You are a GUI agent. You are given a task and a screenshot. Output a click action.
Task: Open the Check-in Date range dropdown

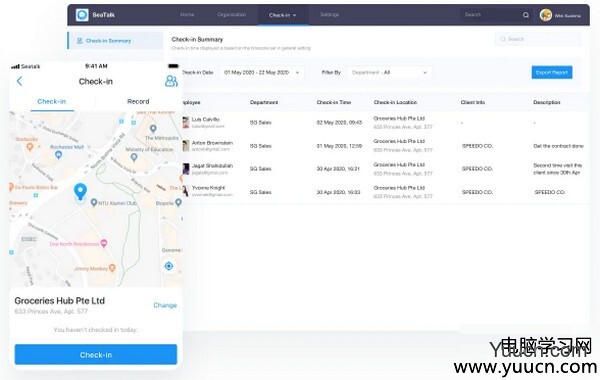(262, 72)
